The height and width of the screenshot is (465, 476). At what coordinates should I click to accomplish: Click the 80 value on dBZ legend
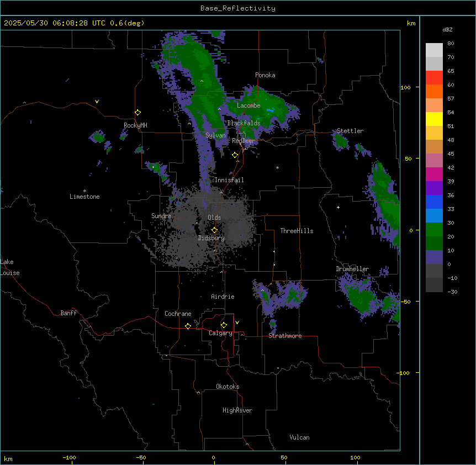click(x=451, y=44)
